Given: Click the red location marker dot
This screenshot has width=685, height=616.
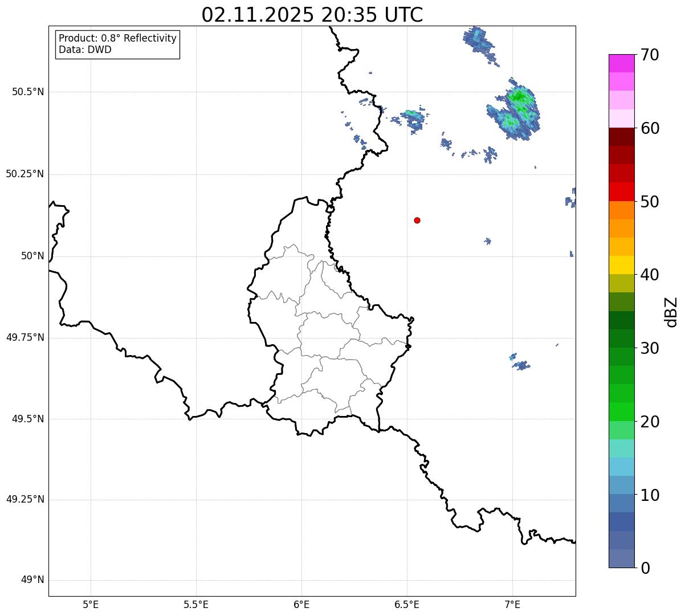Looking at the screenshot, I should (x=417, y=220).
